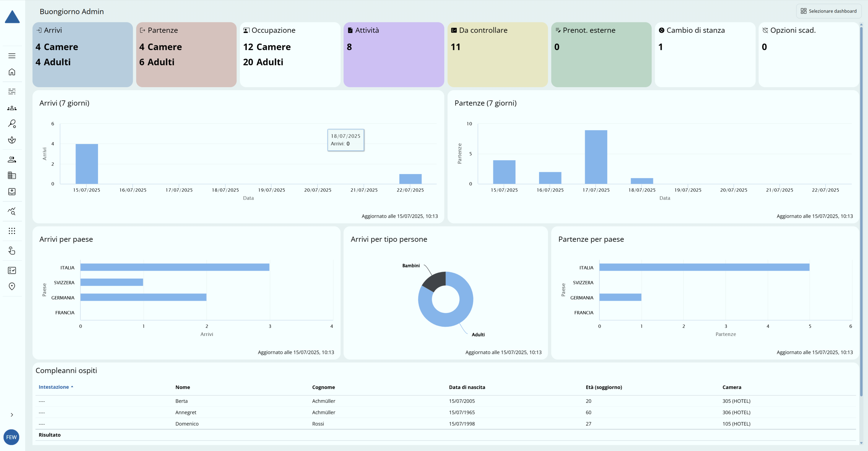Open the building companies icon in sidebar
The image size is (868, 451).
coord(12,176)
